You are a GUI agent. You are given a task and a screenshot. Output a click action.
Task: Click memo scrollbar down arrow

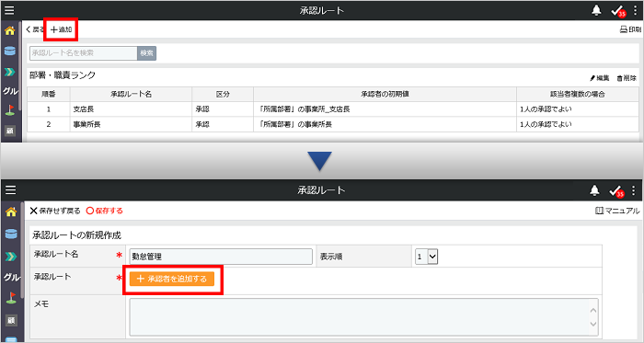(592, 324)
